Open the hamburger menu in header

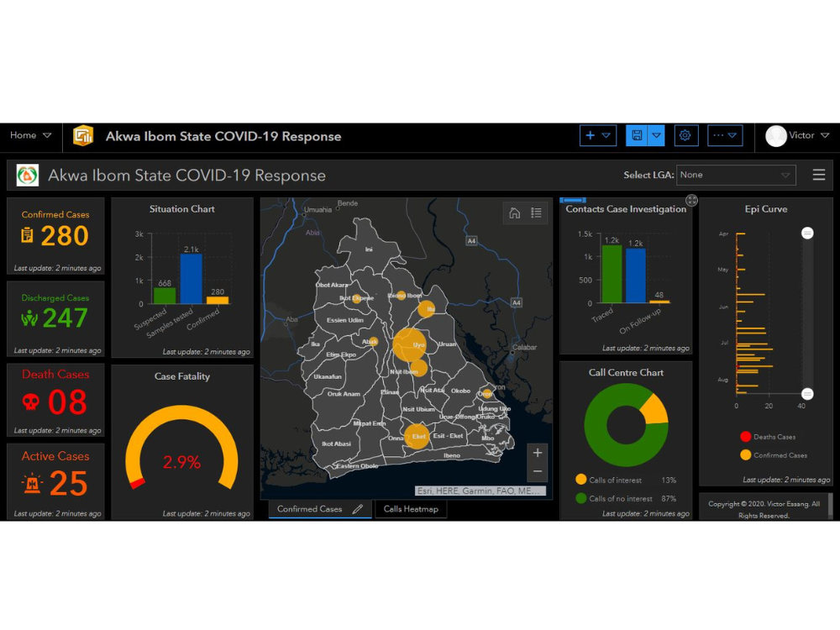818,175
